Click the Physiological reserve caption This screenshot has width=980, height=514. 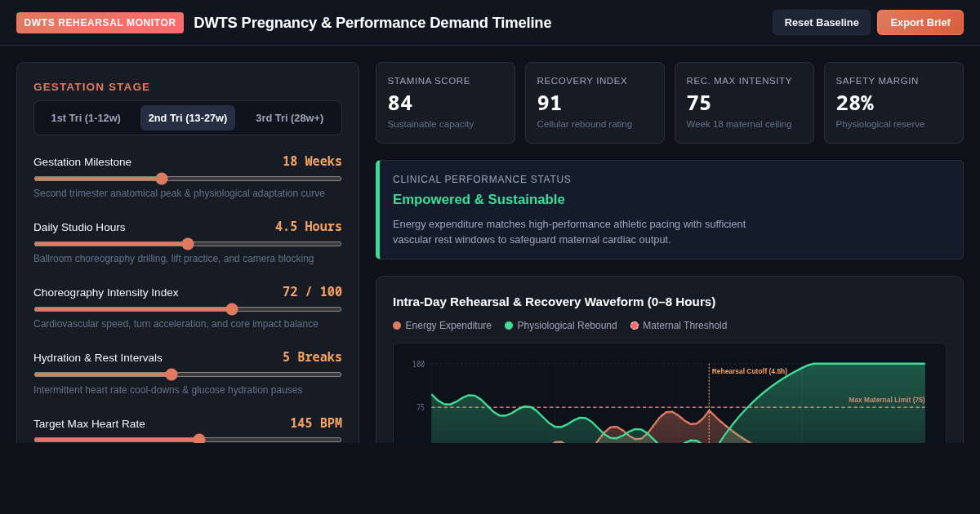click(880, 124)
